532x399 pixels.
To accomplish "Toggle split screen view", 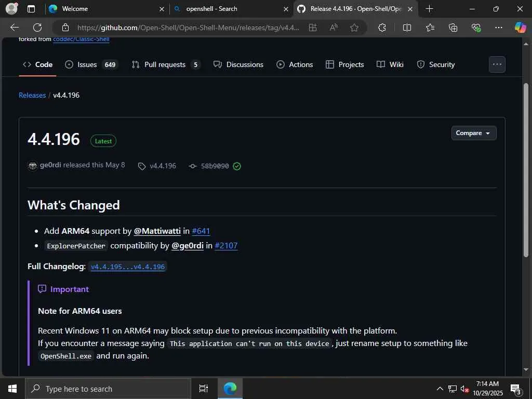I will 407,28.
